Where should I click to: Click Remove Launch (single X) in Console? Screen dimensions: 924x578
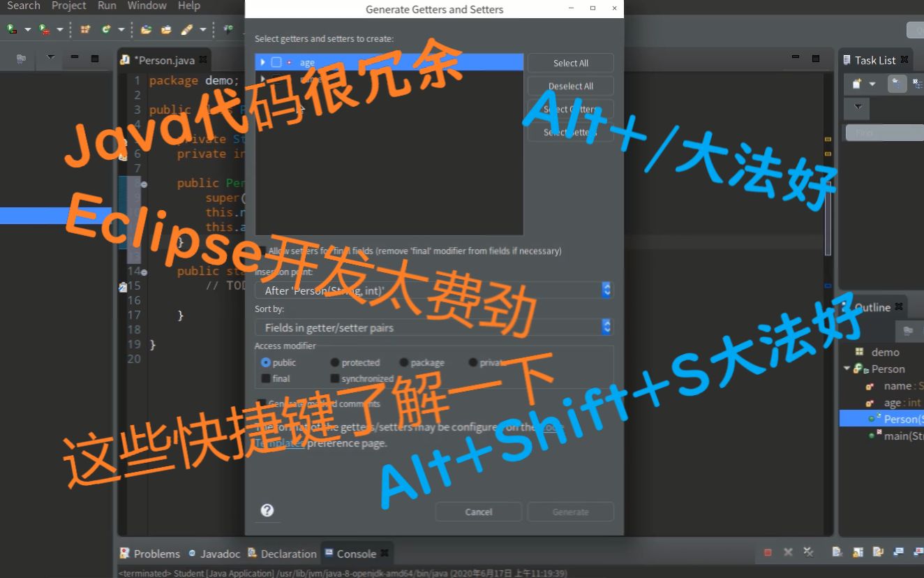point(788,552)
